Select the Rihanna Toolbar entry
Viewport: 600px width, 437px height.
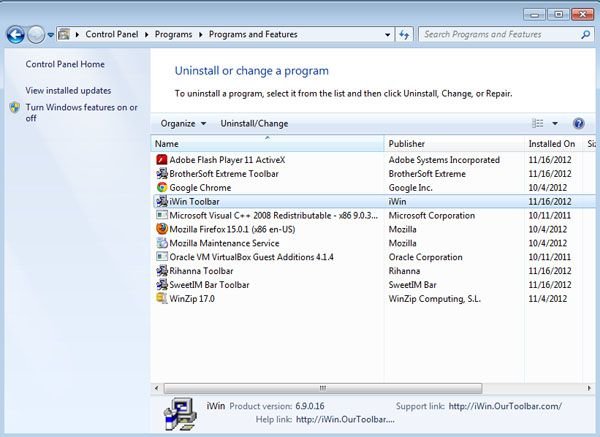pos(201,271)
